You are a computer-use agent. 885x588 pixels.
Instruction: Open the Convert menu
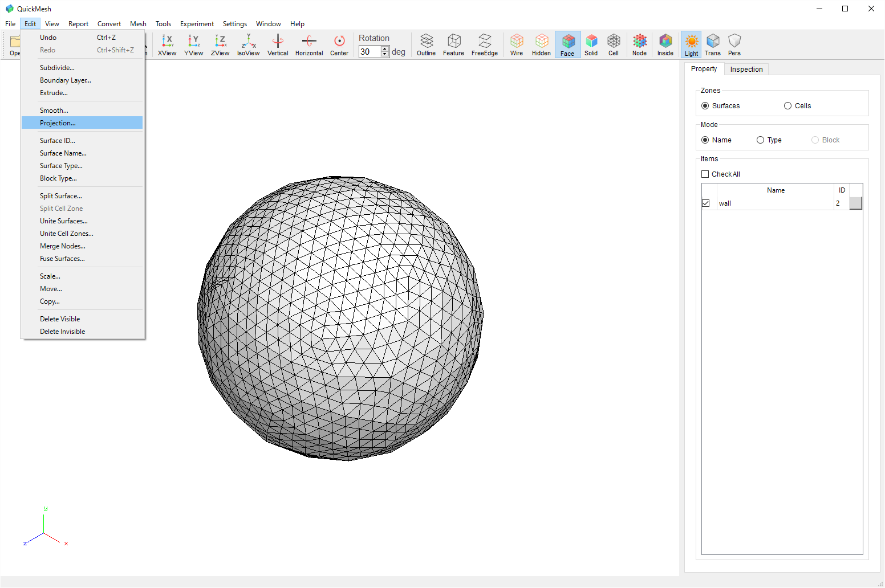point(109,24)
